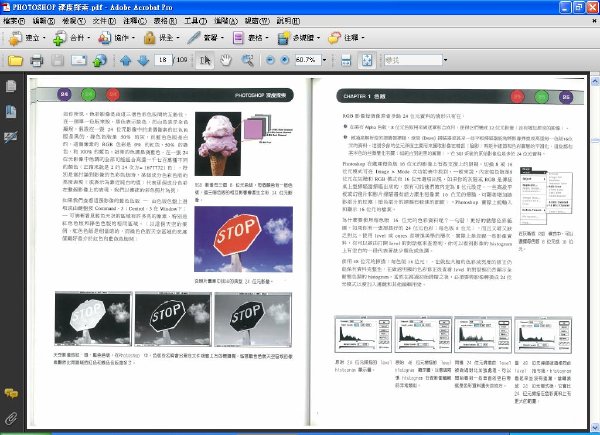Open the Comments panel speech bubble icon
The height and width of the screenshot is (435, 600).
click(11, 394)
